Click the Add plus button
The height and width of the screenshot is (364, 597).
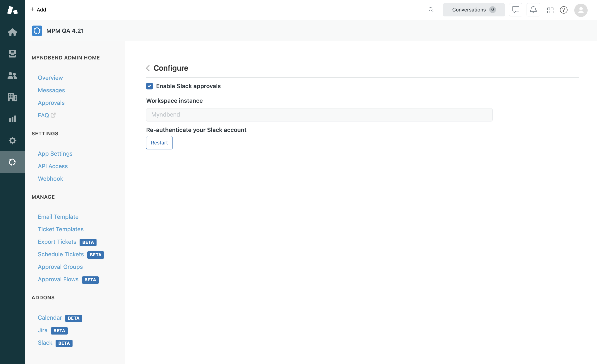click(38, 10)
